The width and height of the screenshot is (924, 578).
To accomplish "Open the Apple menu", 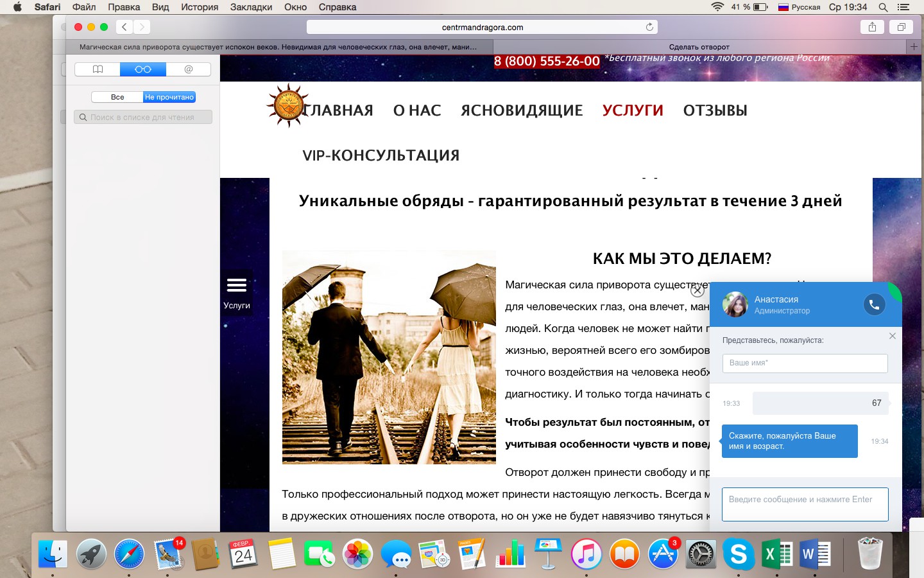I will coord(17,7).
